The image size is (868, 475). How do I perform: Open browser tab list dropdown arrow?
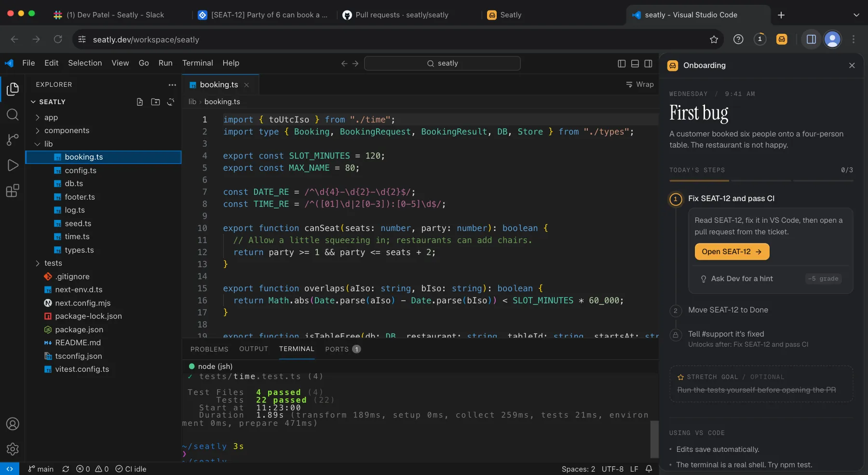coord(856,15)
